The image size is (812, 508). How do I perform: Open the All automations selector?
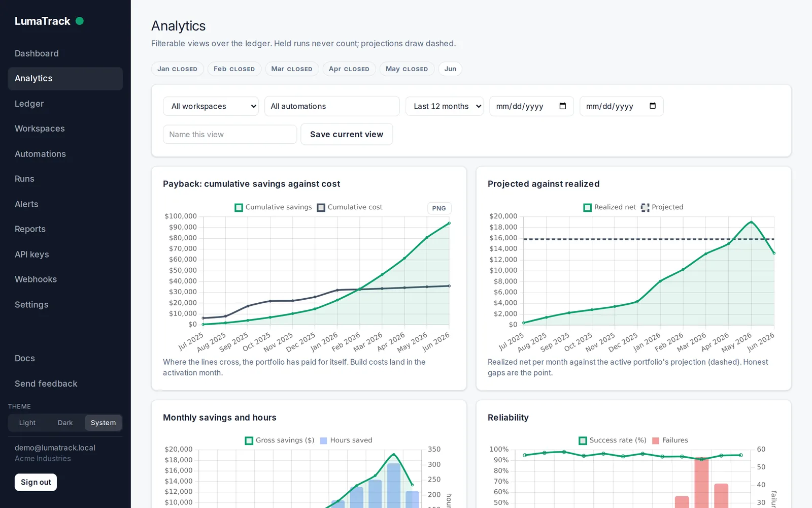pos(332,106)
